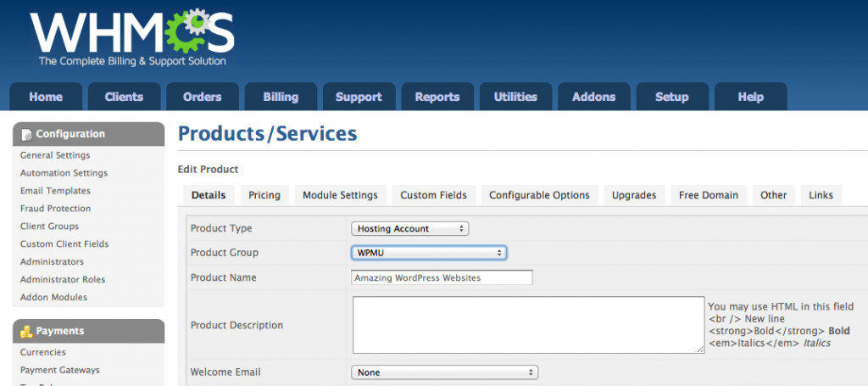
Task: Switch to the Links tab
Action: tap(821, 195)
